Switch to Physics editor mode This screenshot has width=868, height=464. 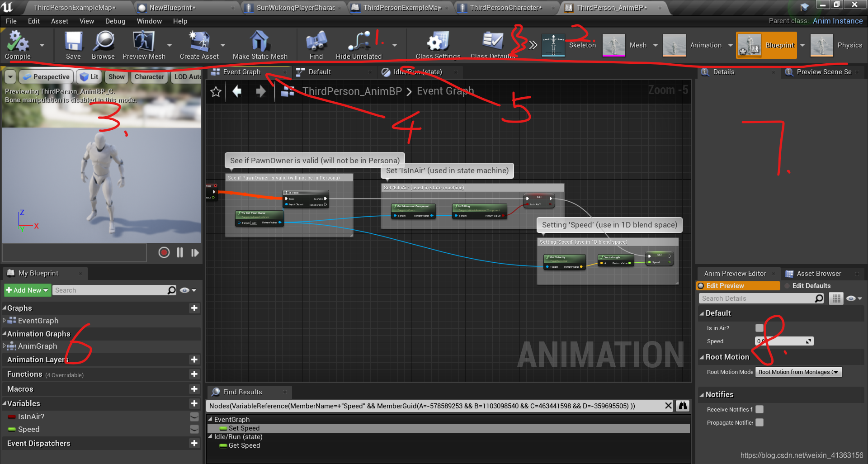(836, 45)
